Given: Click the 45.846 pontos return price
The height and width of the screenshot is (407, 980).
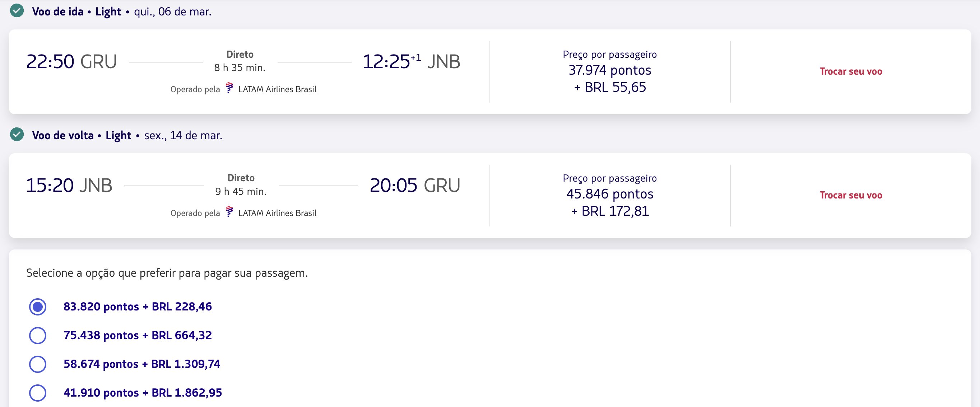Looking at the screenshot, I should tap(610, 194).
